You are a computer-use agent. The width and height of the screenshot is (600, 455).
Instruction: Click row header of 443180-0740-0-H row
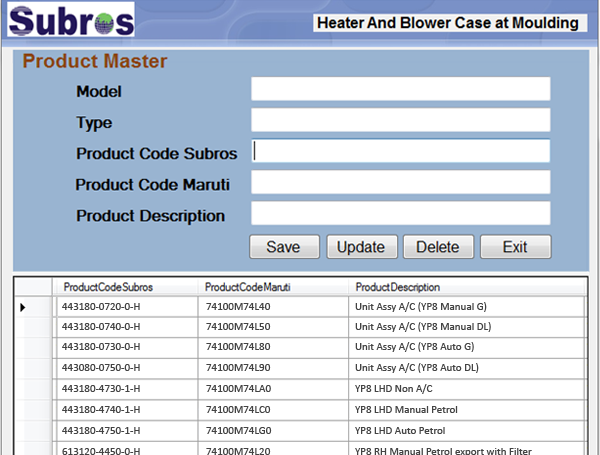coord(34,327)
